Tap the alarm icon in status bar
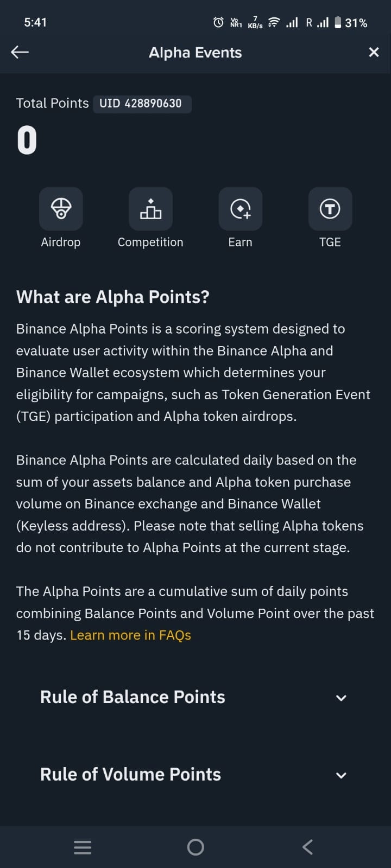The height and width of the screenshot is (868, 391). [218, 22]
